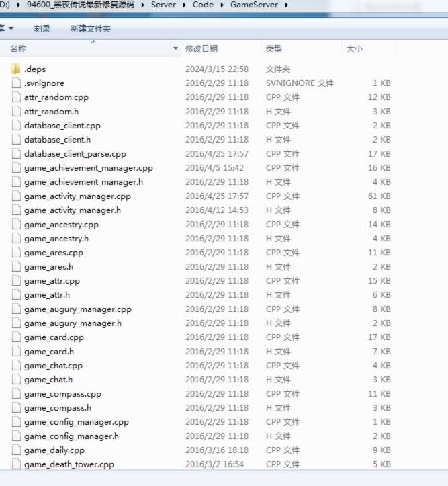Viewport: 448px width, 486px height.
Task: Select the attr_random.h file icon
Action: [x=16, y=112]
